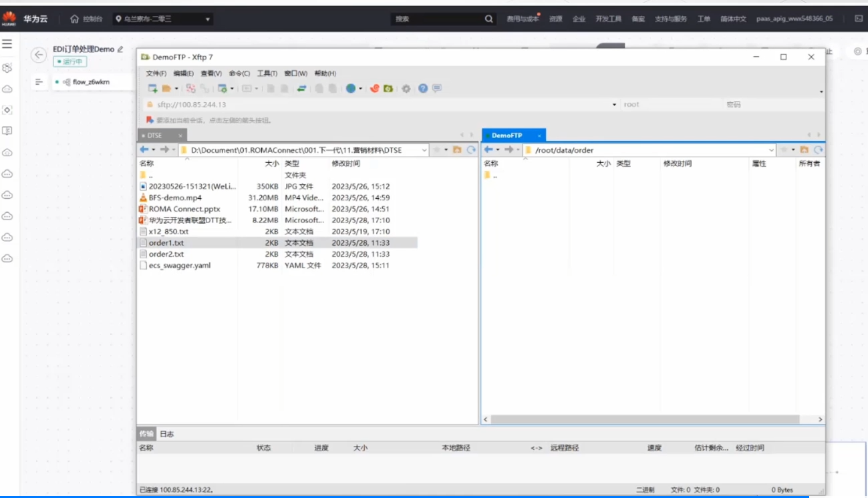Image resolution: width=868 pixels, height=498 pixels.
Task: Open the host address history dropdown arrow
Action: pyautogui.click(x=614, y=105)
